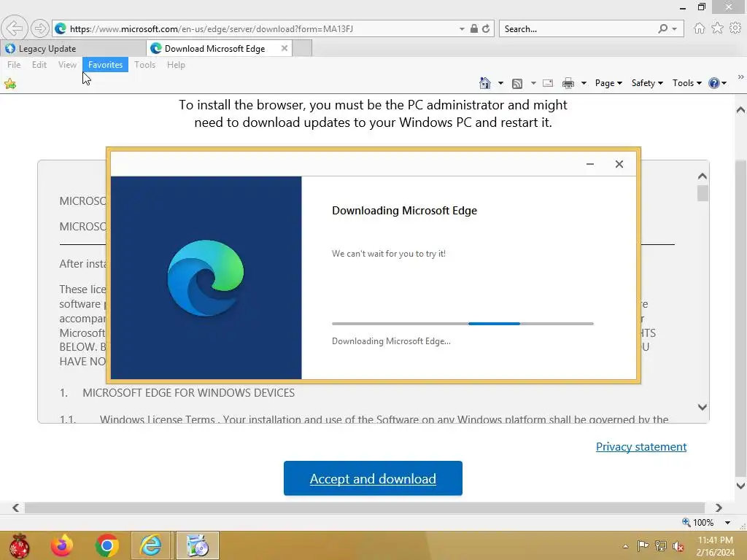Open the zoom level dropdown arrow

(727, 523)
